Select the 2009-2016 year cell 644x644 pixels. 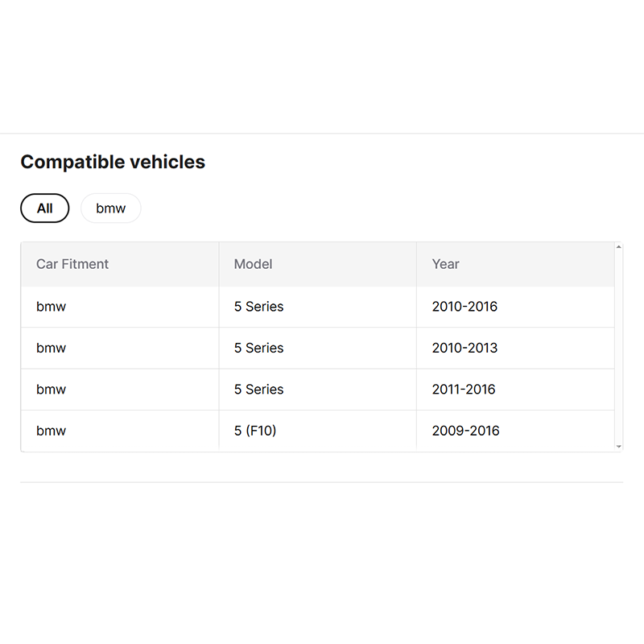[465, 431]
